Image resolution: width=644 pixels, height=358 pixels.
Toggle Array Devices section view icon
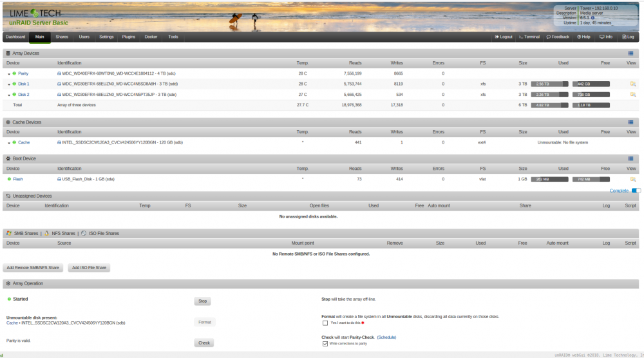[630, 53]
